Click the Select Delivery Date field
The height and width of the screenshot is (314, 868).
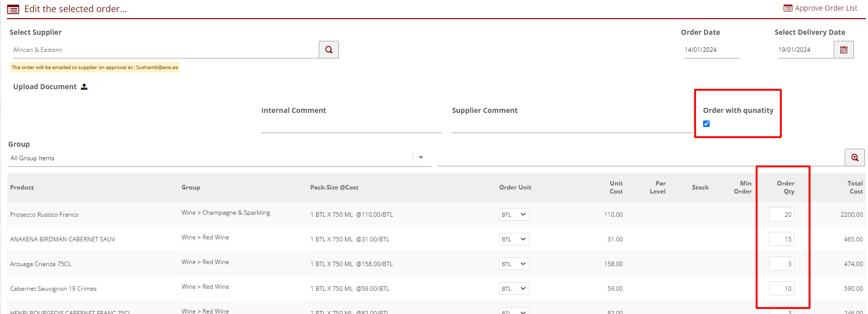pyautogui.click(x=804, y=50)
